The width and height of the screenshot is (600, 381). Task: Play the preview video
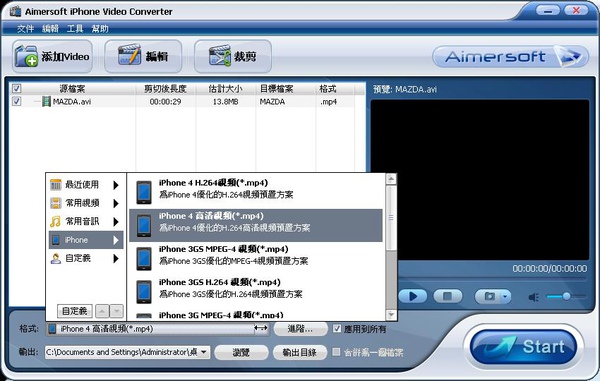click(x=412, y=296)
